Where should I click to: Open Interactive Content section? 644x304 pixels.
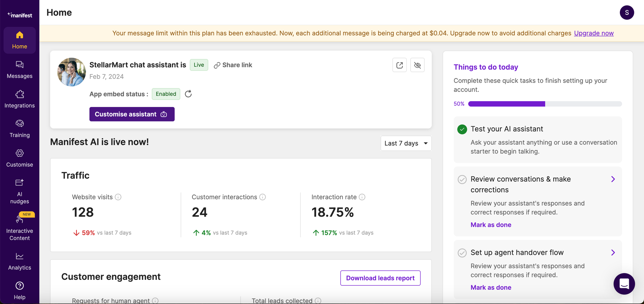(x=20, y=228)
